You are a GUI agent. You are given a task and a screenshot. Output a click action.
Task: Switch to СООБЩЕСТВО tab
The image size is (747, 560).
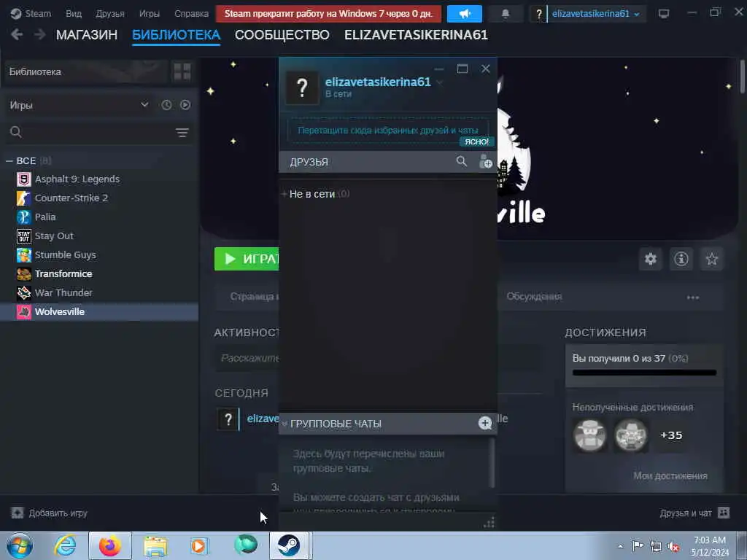point(282,35)
